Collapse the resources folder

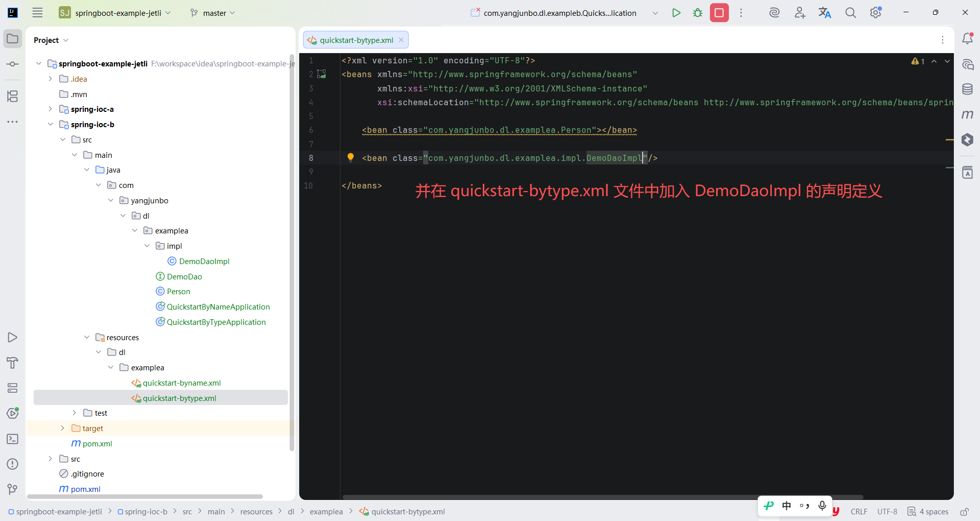86,337
